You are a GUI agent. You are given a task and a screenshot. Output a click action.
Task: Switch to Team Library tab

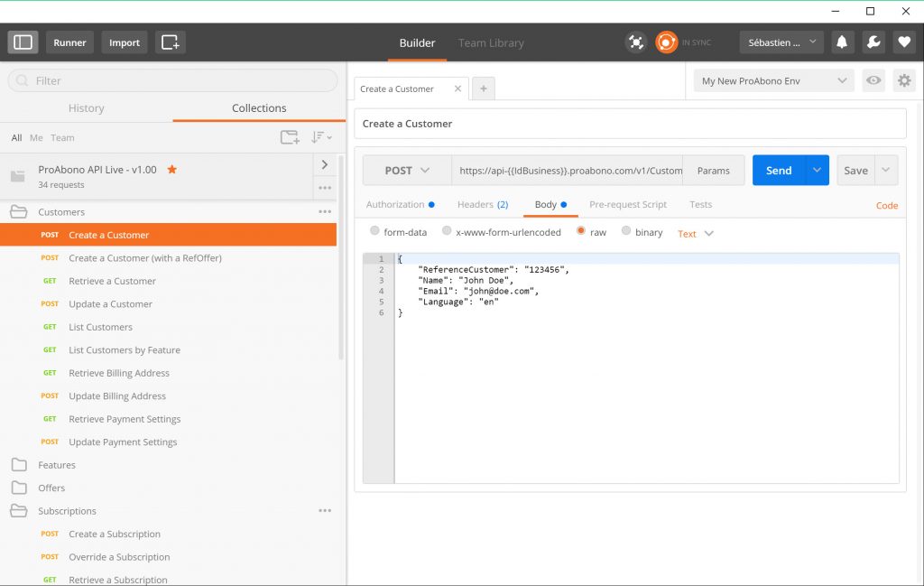pyautogui.click(x=491, y=43)
